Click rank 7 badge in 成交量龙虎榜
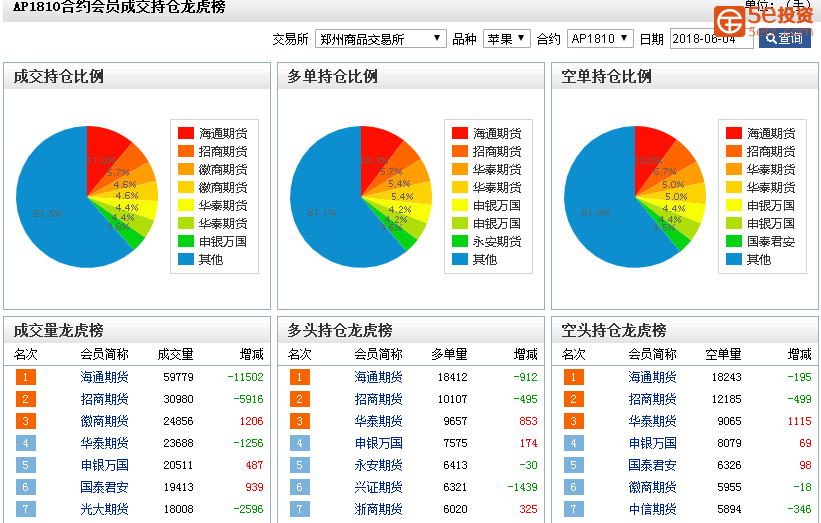The width and height of the screenshot is (821, 523). 26,509
